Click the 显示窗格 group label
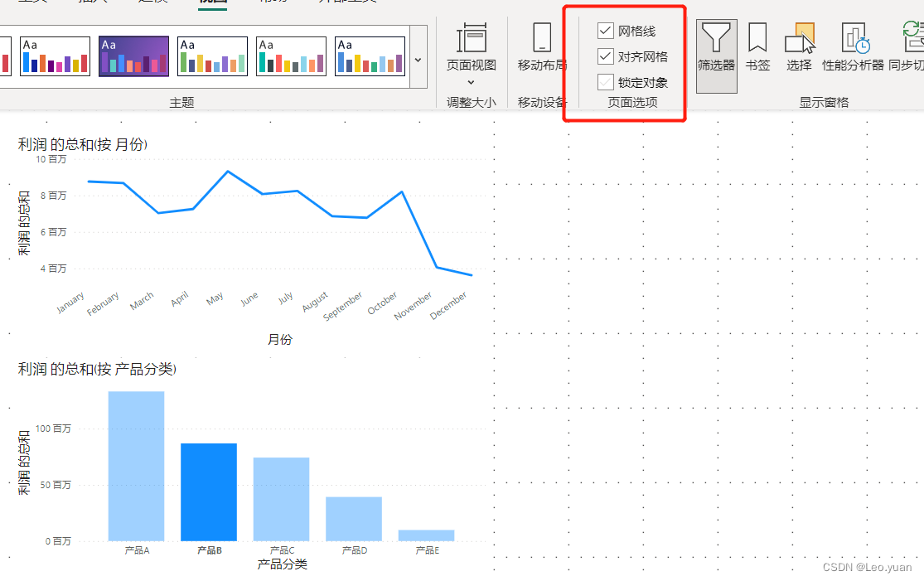The height and width of the screenshot is (581, 924). 824,102
